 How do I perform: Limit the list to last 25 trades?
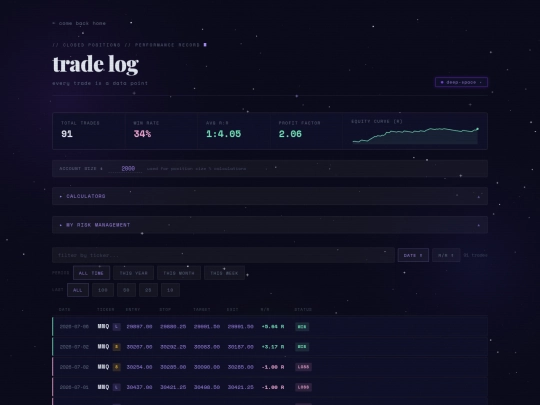[148, 290]
